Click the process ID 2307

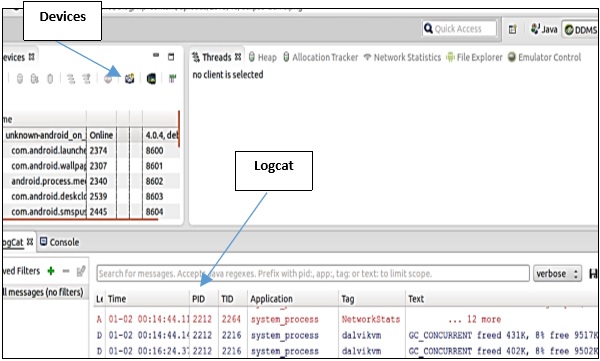[98, 166]
